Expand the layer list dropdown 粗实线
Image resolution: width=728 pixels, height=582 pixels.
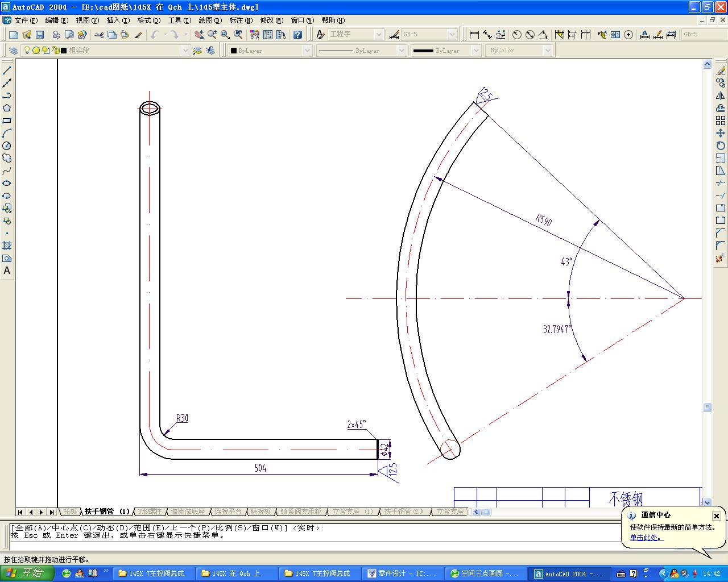[x=185, y=51]
